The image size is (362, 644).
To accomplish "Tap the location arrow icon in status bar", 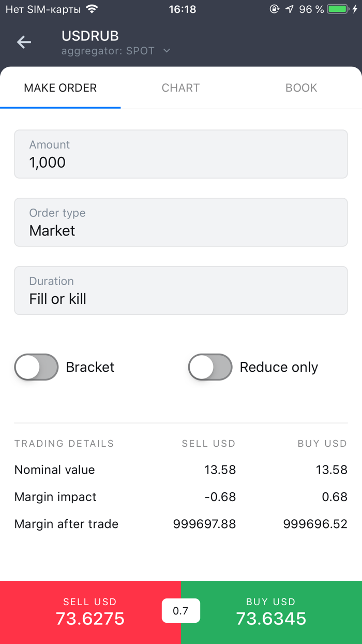I will point(288,9).
